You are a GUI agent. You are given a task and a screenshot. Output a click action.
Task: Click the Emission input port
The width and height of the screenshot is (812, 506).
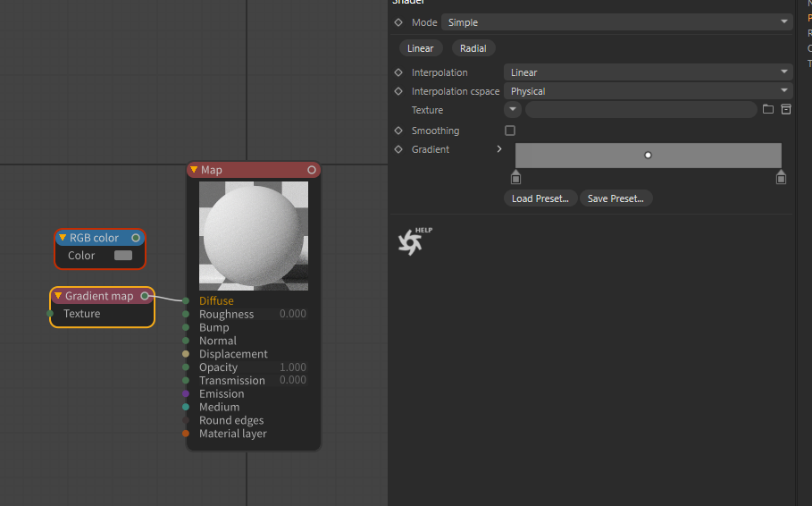coord(186,393)
